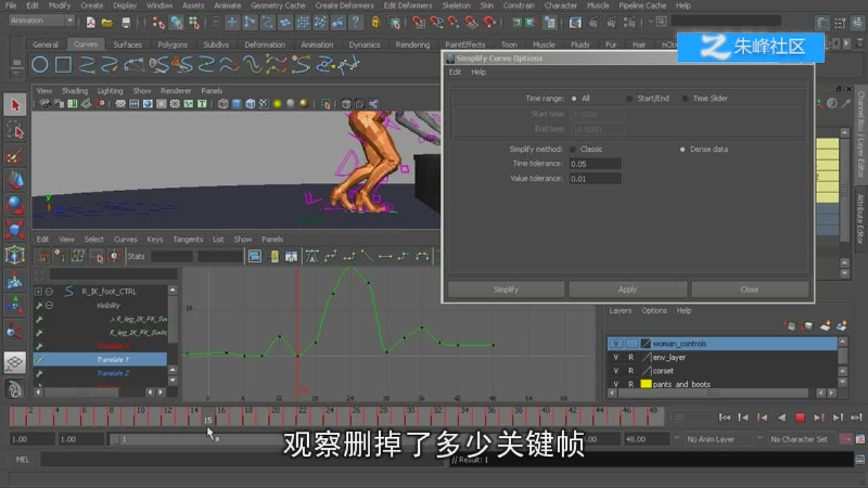Choose Classic simplify method radio
Viewport: 868px width, 488px height.
pyautogui.click(x=573, y=149)
